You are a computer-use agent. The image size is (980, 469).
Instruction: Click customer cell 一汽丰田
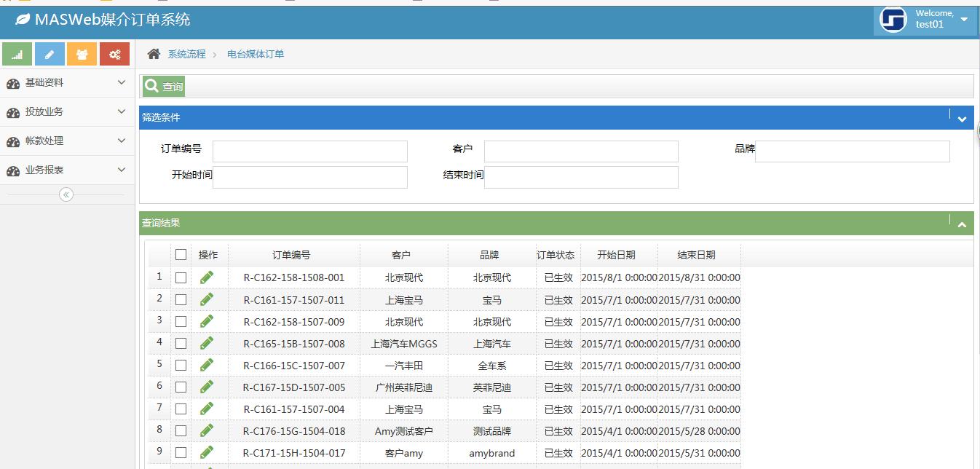(x=404, y=366)
